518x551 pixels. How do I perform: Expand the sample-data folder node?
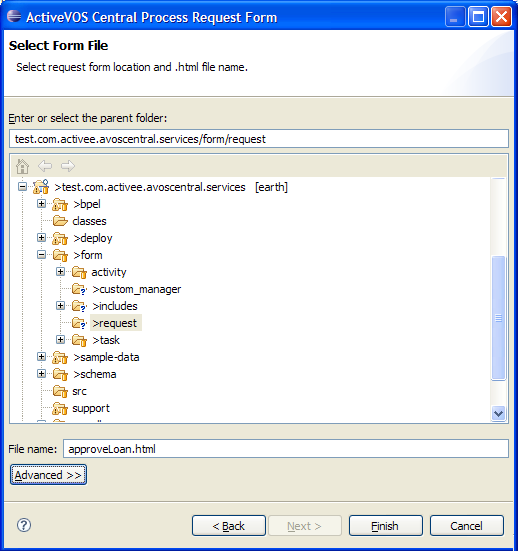click(41, 357)
